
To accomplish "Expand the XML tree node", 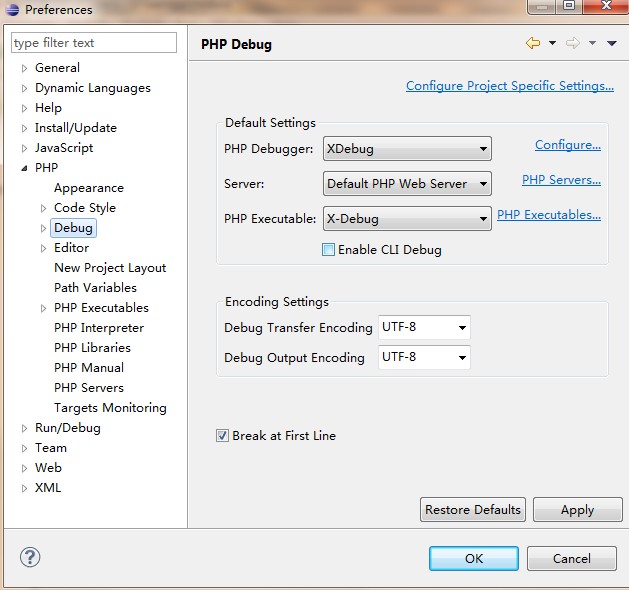I will (x=24, y=488).
